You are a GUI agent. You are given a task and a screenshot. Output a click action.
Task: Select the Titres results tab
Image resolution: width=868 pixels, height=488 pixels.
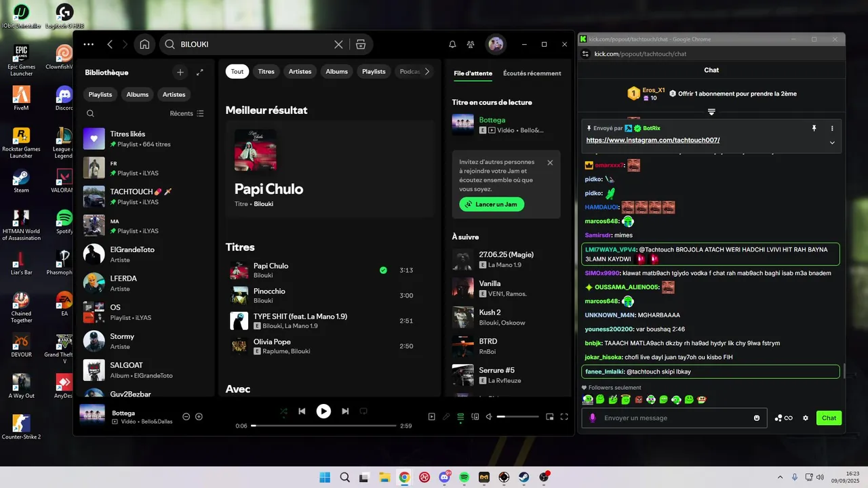[x=267, y=71]
